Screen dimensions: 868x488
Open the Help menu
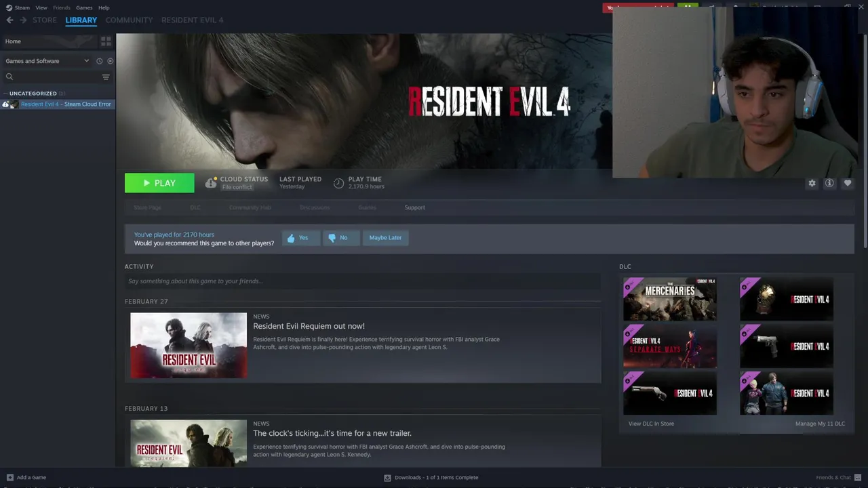coord(104,7)
